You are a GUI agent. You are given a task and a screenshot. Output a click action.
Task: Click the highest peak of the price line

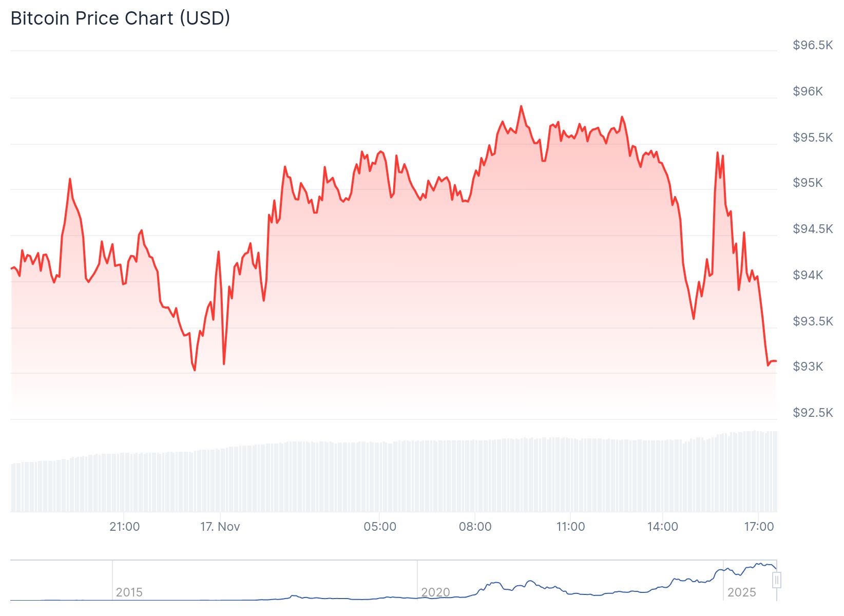point(521,106)
